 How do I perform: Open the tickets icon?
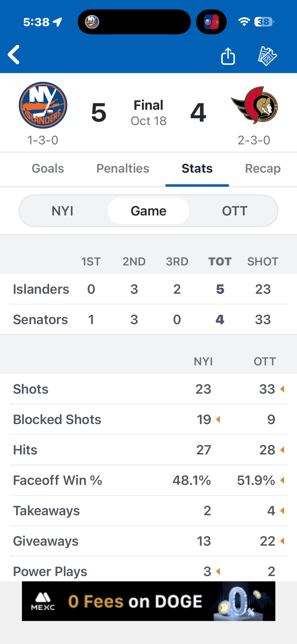[x=267, y=56]
